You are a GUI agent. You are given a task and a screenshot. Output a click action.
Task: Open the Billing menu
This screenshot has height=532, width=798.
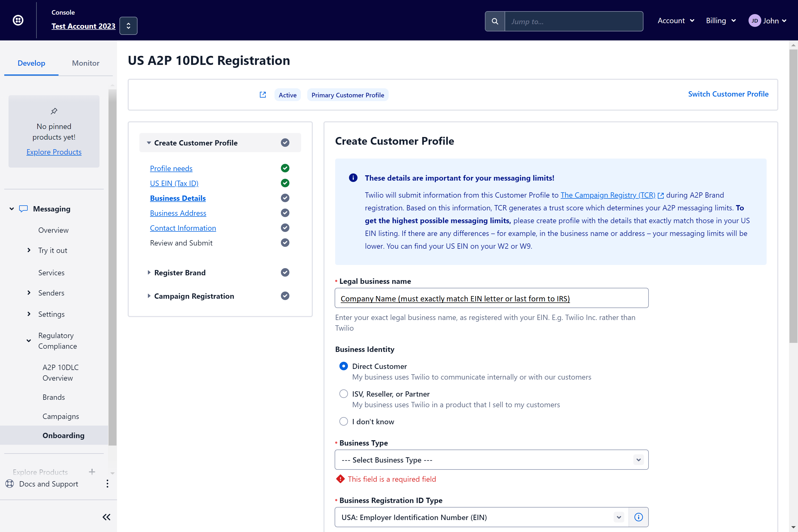721,21
